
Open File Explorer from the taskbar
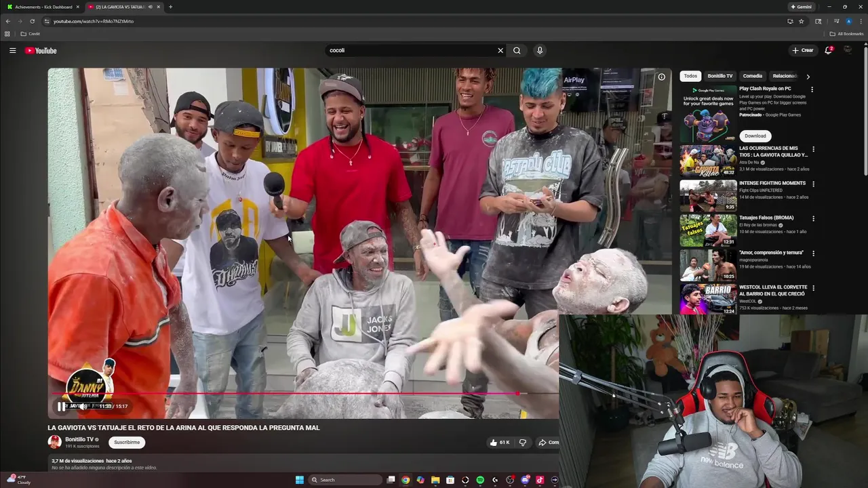[435, 480]
